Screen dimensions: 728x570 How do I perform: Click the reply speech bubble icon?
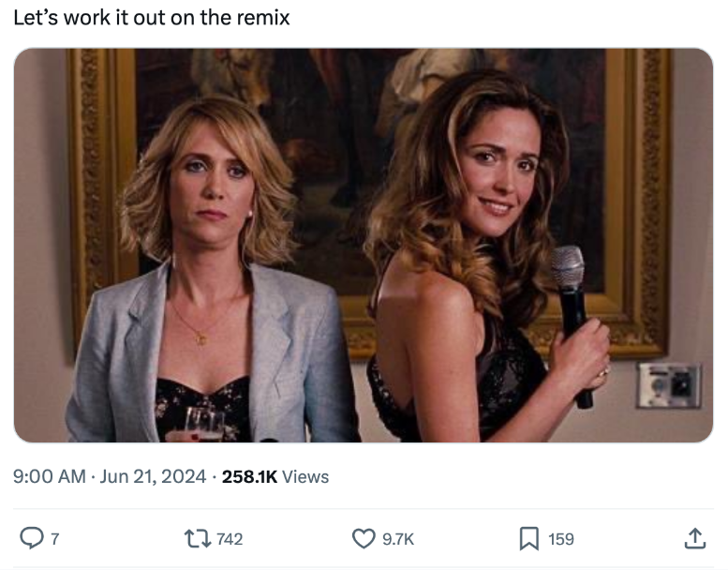tap(31, 538)
